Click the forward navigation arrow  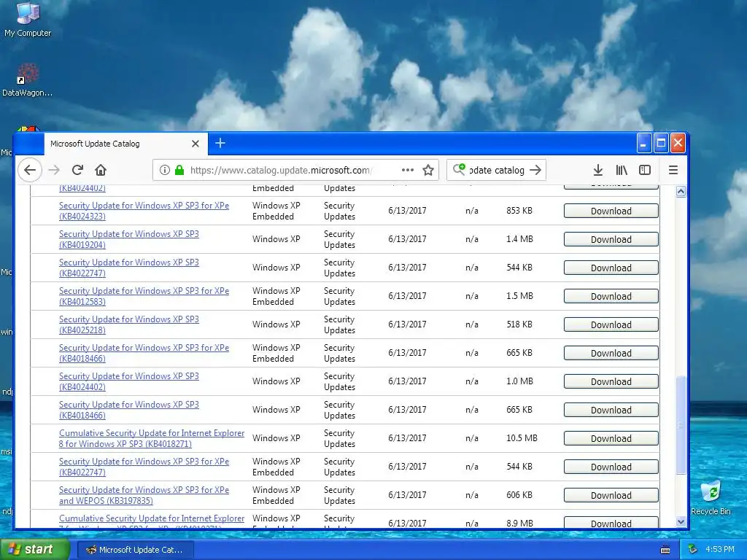(x=54, y=170)
